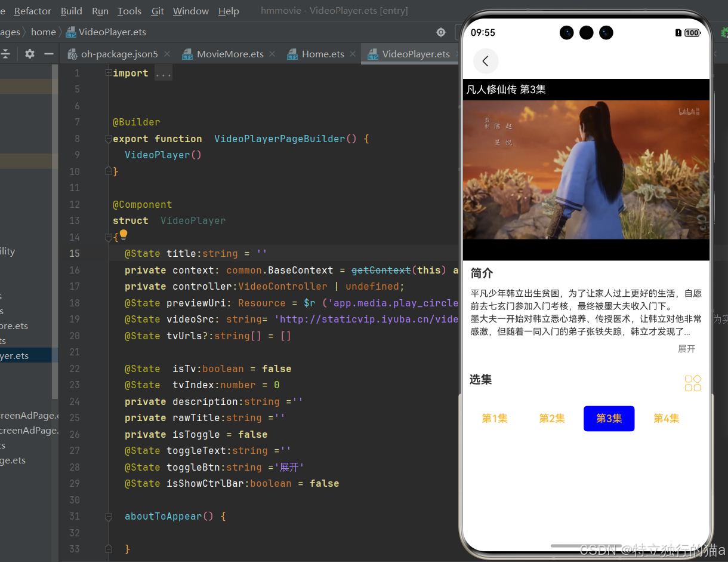Click the MovieMore.ets tab ETS icon
The height and width of the screenshot is (562, 728).
(187, 54)
